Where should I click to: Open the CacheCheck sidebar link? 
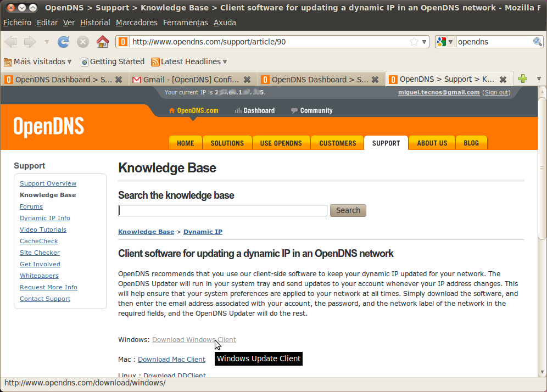[x=39, y=241]
